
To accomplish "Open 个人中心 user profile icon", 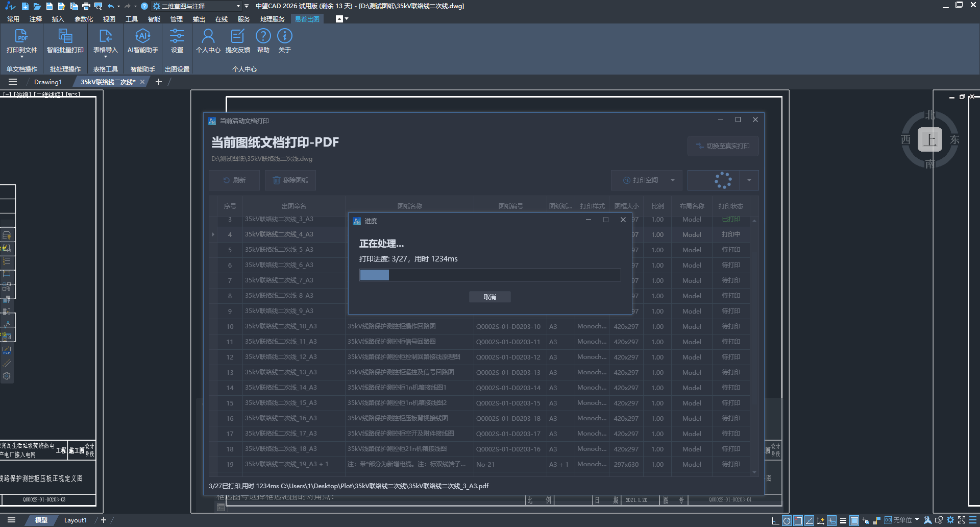I will (208, 37).
